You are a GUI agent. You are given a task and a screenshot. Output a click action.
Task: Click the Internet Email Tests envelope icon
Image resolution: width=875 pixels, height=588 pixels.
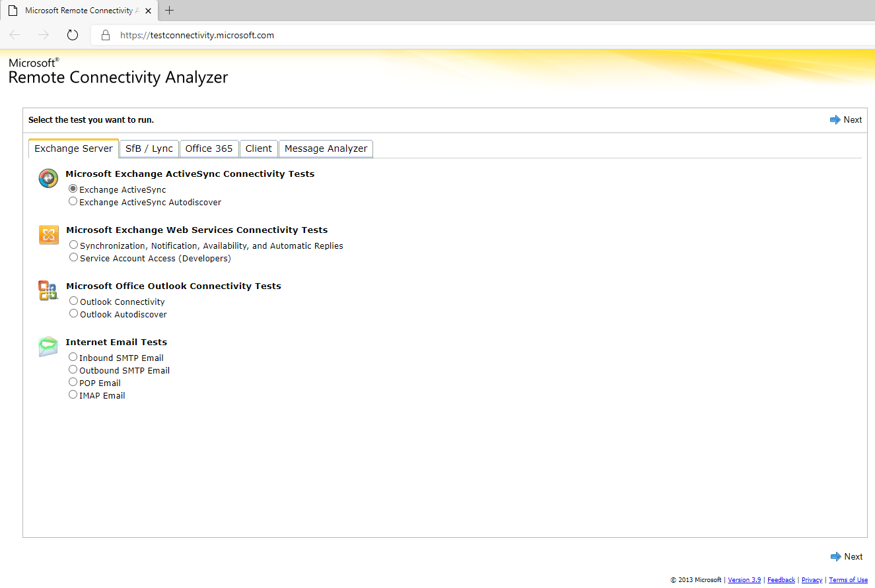pos(48,346)
